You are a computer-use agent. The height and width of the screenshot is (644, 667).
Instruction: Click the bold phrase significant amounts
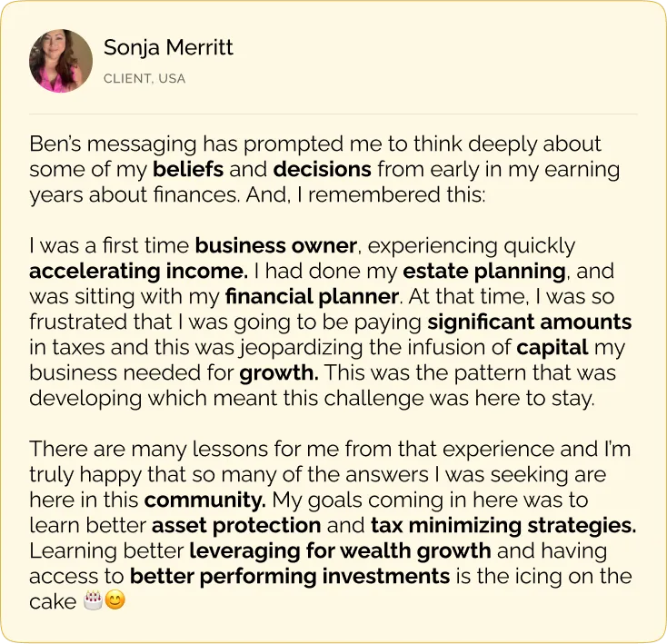(530, 322)
